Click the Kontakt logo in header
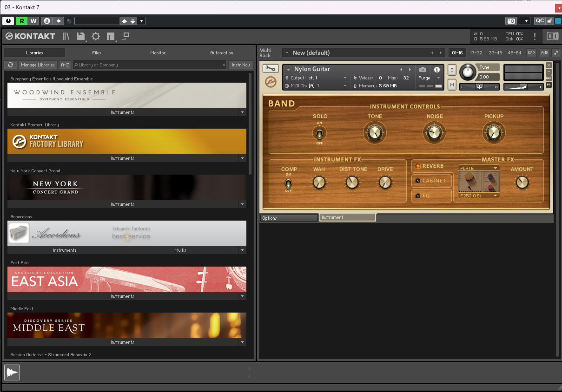 tap(30, 36)
